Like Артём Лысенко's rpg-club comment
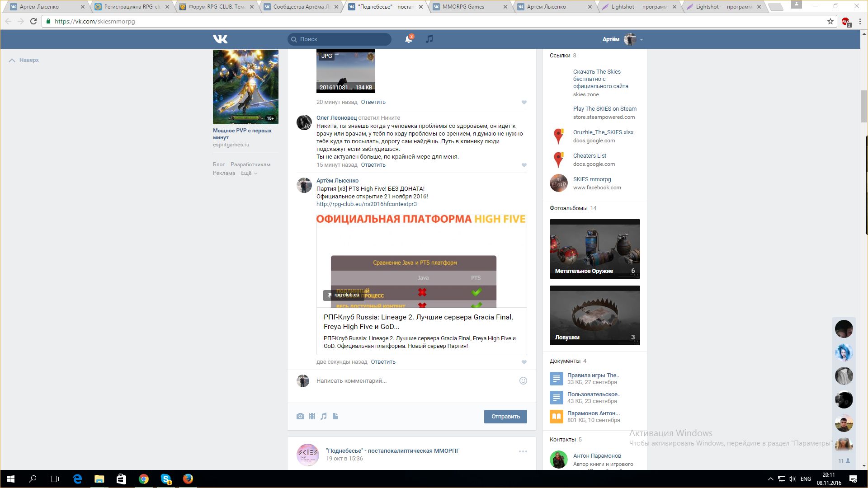This screenshot has width=868, height=488. (524, 362)
